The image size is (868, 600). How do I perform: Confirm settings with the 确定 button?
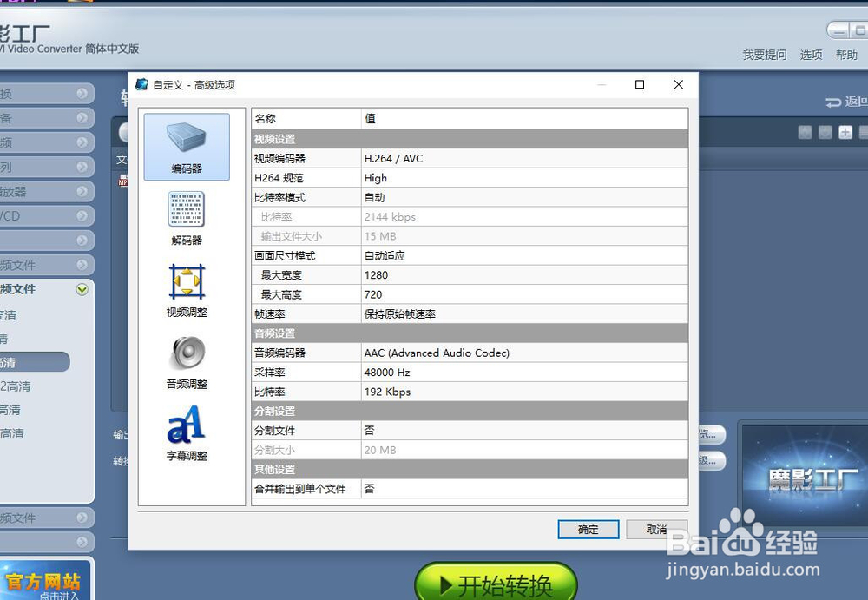[589, 530]
